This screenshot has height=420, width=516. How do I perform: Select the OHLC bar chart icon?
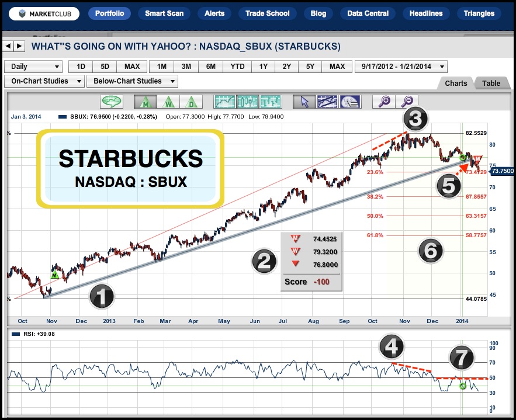pos(271,102)
